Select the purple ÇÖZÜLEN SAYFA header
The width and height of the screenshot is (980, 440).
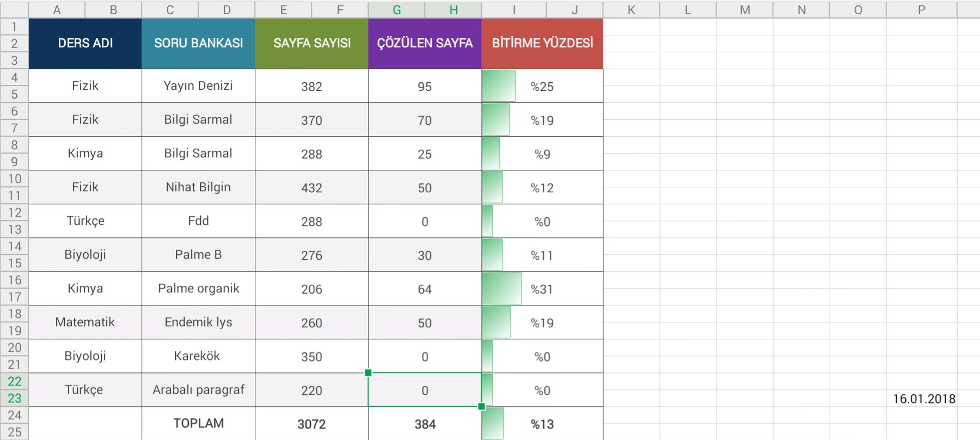425,44
